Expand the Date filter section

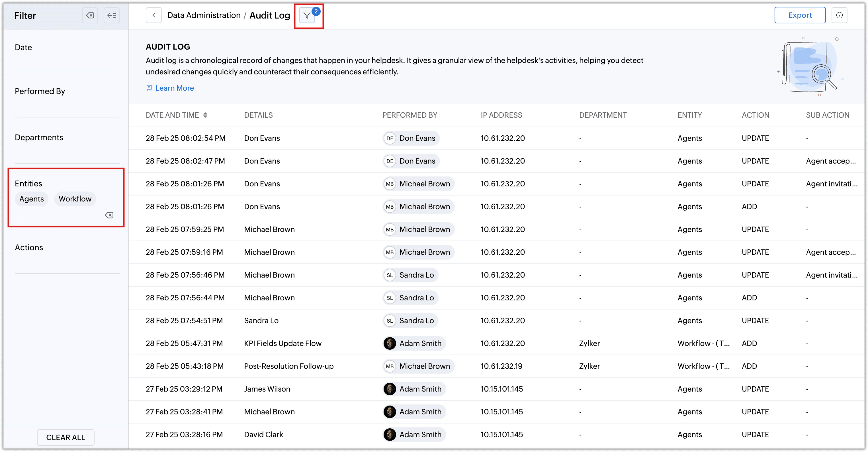tap(23, 48)
